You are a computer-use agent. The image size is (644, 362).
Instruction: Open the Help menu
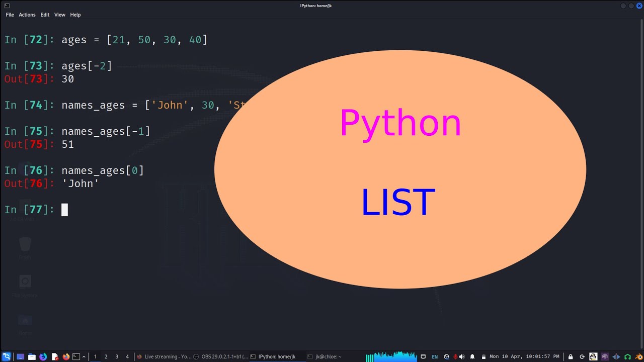point(75,15)
